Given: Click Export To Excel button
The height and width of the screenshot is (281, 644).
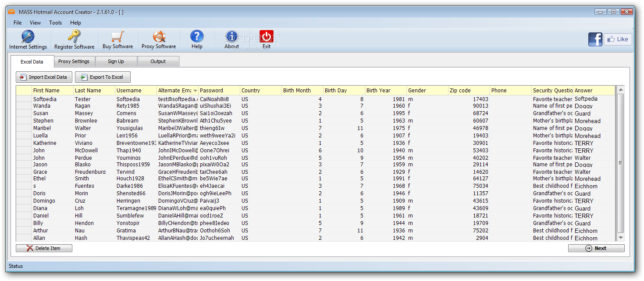Looking at the screenshot, I should (103, 77).
